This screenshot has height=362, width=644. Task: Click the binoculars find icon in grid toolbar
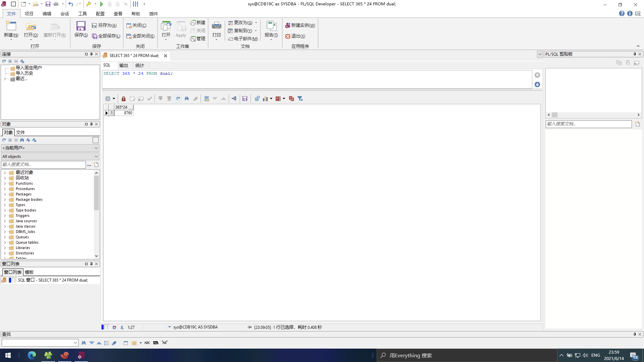[187, 99]
